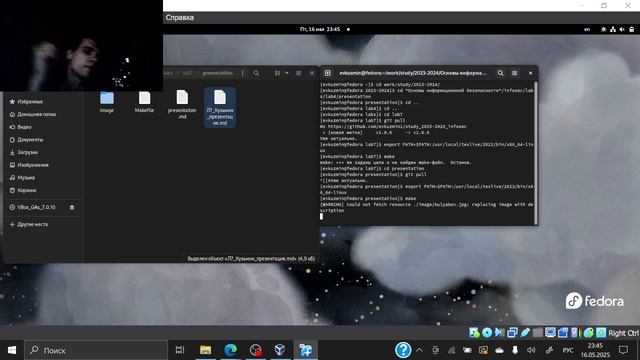Close the Files window

click(x=312, y=73)
